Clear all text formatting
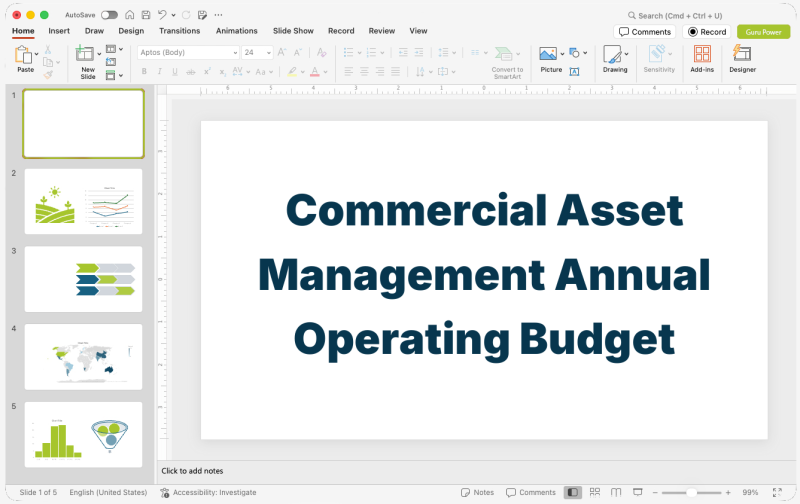800x504 pixels. [x=321, y=53]
